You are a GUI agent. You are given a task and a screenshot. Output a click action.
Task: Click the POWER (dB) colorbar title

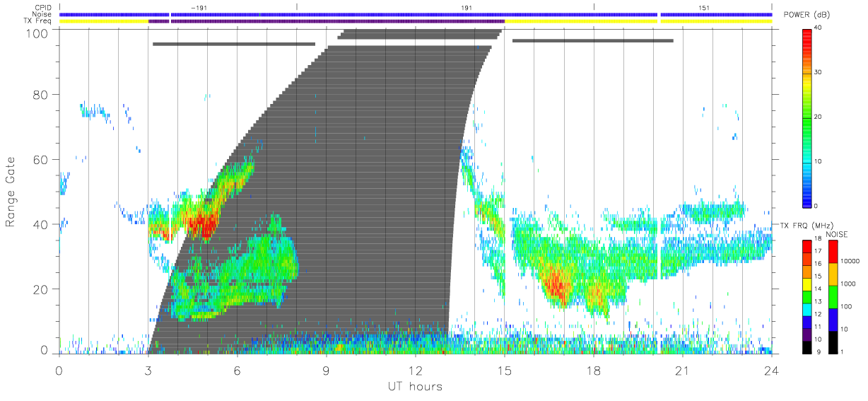807,15
